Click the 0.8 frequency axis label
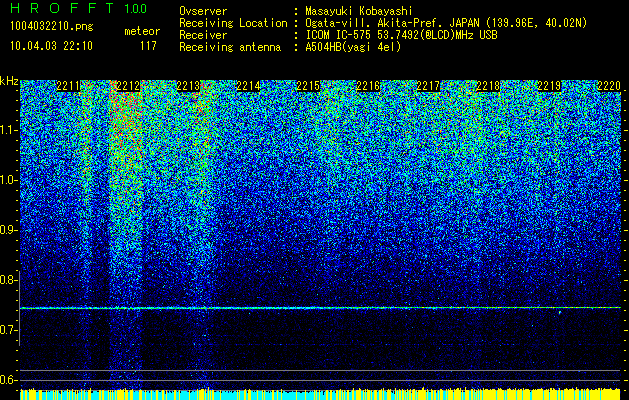The height and width of the screenshot is (400, 629). coord(9,280)
